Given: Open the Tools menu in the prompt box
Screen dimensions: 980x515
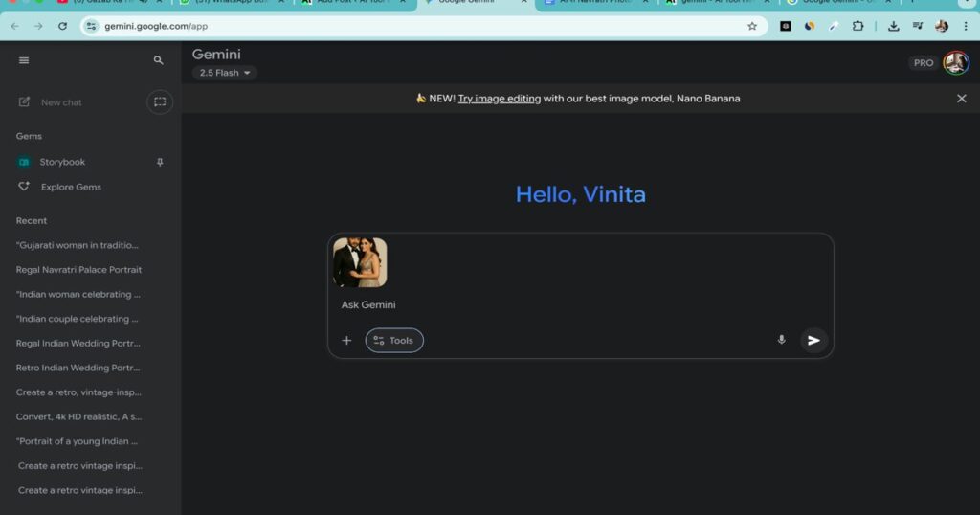Looking at the screenshot, I should [394, 341].
